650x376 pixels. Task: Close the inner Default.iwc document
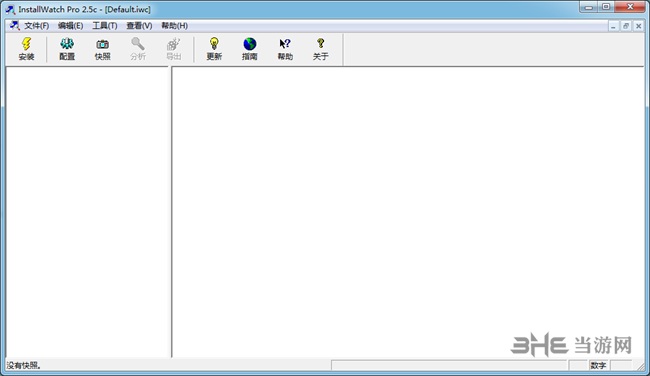638,26
